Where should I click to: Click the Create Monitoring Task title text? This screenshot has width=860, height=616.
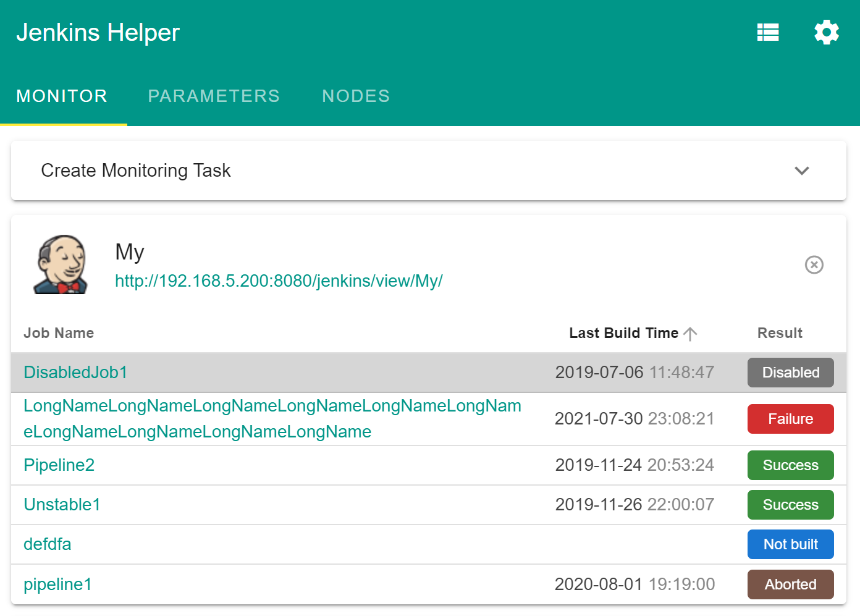[x=136, y=171]
